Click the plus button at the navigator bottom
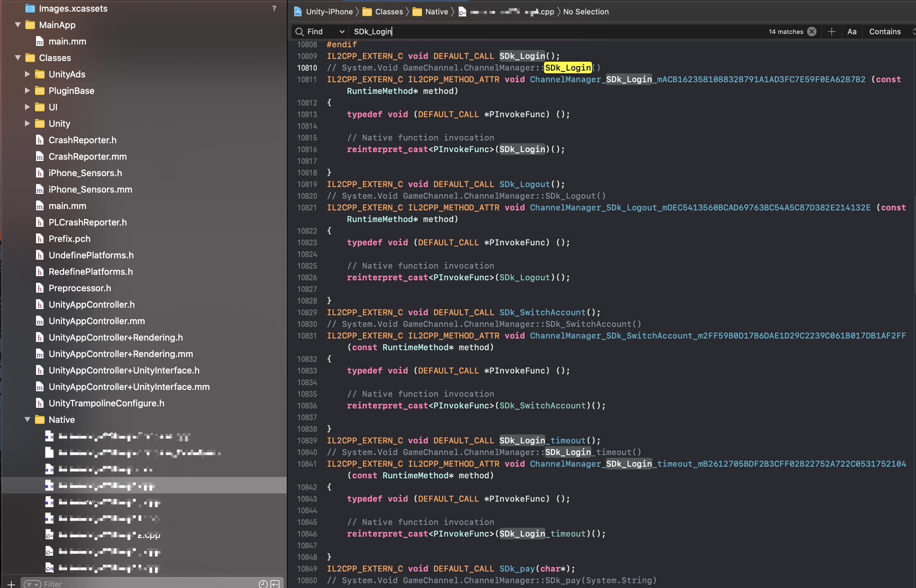916x588 pixels. point(11,584)
